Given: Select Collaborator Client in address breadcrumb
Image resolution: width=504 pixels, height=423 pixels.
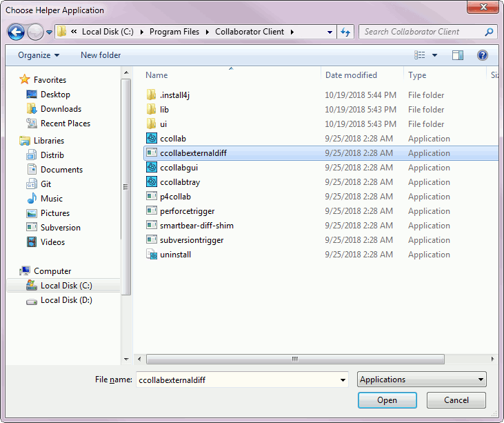Looking at the screenshot, I should point(250,32).
